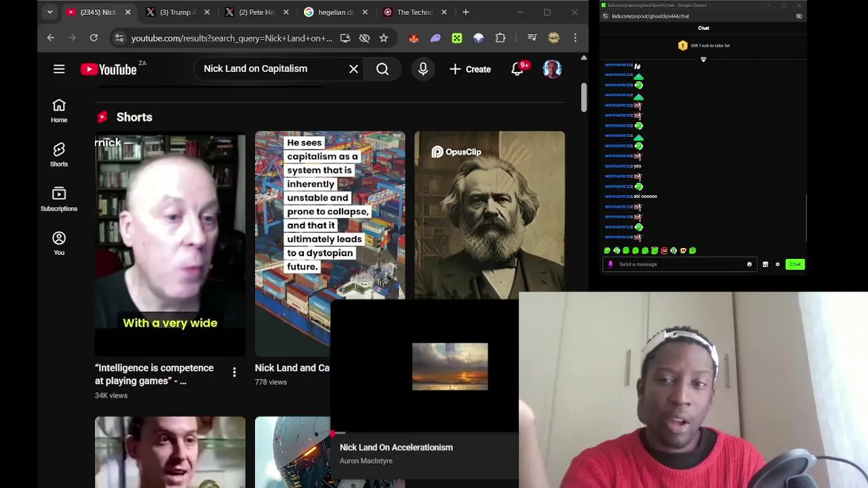This screenshot has height=488, width=868.
Task: Expand the Kick chat leaderboard arrow
Action: pos(703,60)
